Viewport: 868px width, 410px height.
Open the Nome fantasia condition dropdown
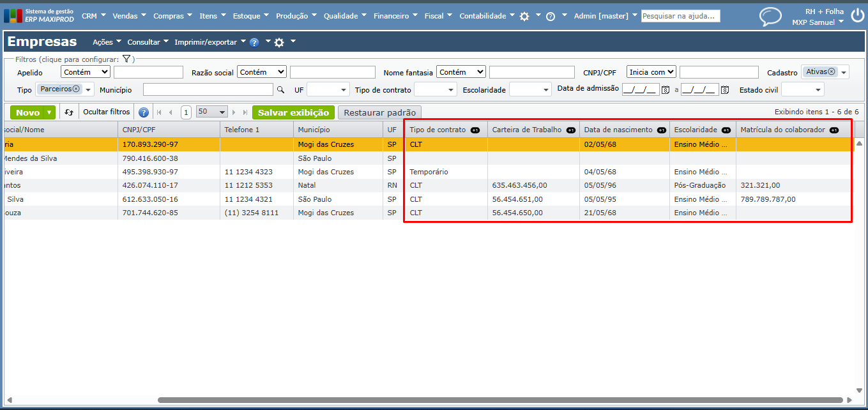[x=461, y=72]
